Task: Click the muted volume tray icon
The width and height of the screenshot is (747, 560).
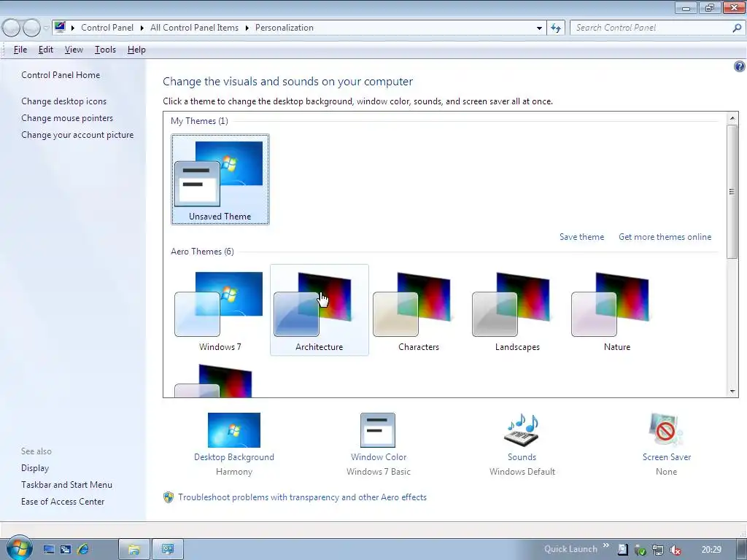Action: (675, 550)
